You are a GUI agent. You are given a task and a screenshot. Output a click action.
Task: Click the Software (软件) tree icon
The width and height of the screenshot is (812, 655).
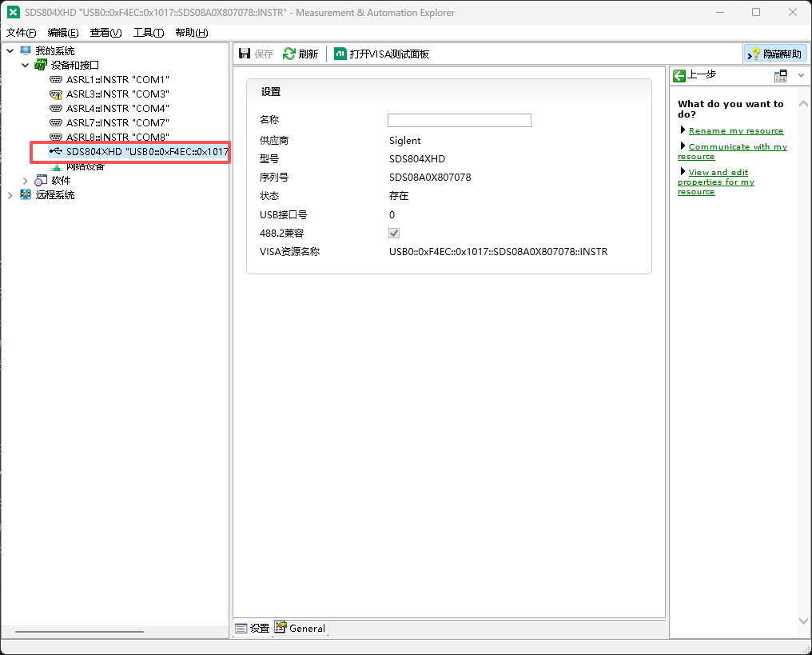click(41, 180)
